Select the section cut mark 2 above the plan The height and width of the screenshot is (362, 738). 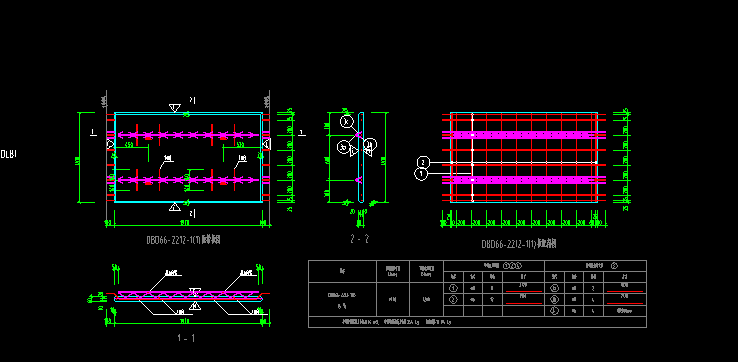coord(192,100)
